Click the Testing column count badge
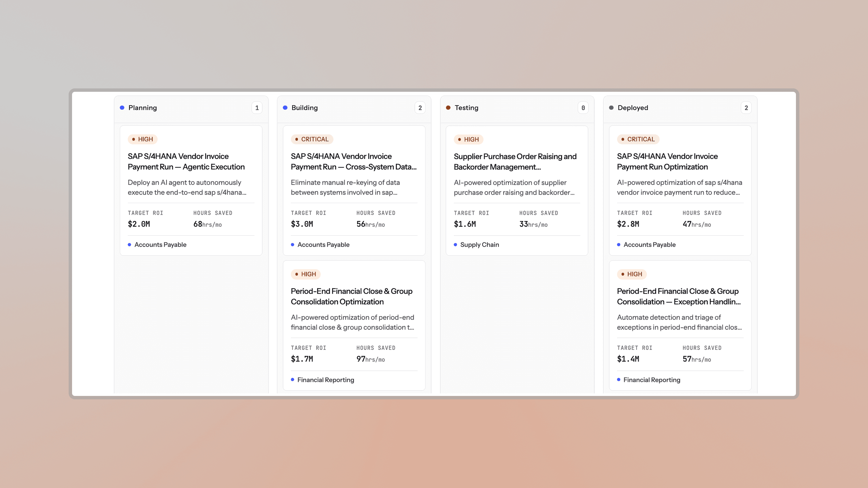This screenshot has height=488, width=868. coord(583,108)
